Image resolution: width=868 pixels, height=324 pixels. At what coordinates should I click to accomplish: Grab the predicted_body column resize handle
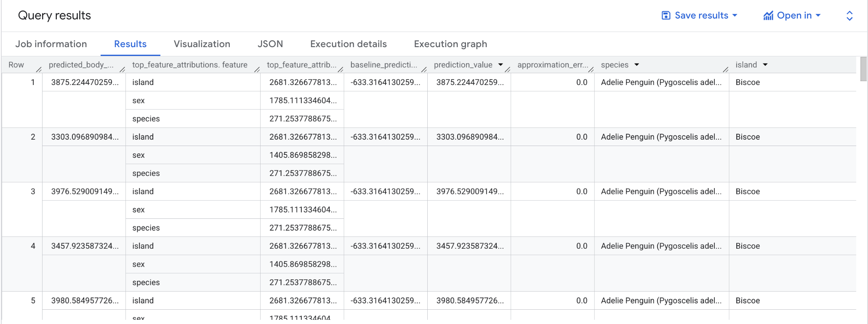(x=122, y=69)
